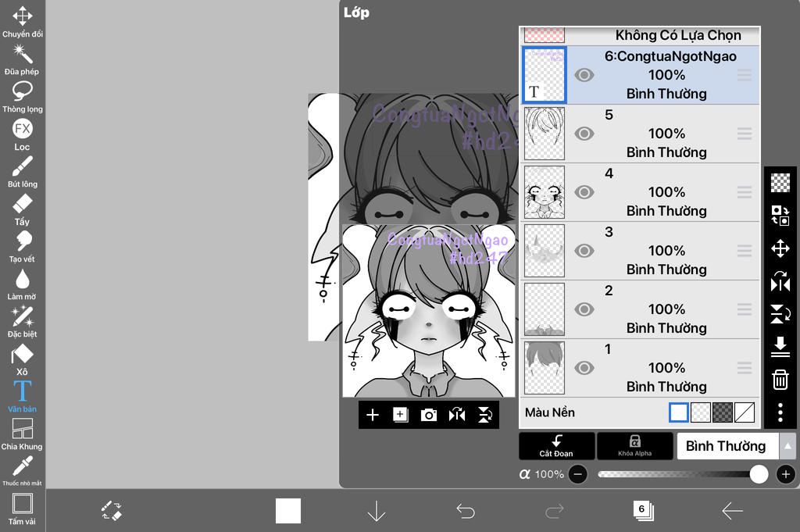Add layer from camera photo
The height and width of the screenshot is (532, 800).
pyautogui.click(x=429, y=415)
